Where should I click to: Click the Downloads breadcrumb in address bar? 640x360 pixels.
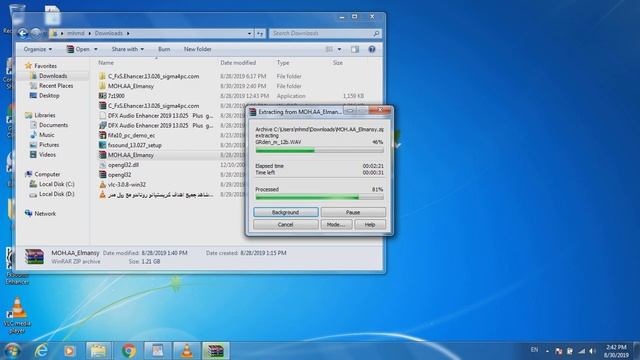[109, 33]
